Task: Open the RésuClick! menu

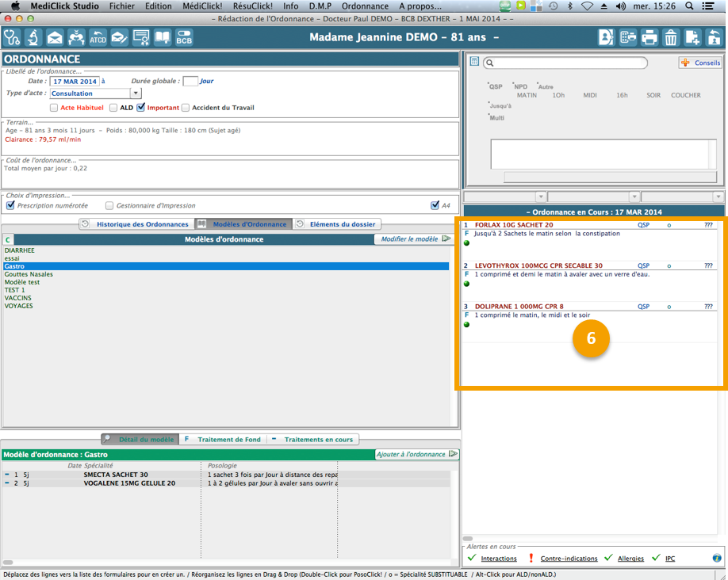Action: (x=252, y=6)
